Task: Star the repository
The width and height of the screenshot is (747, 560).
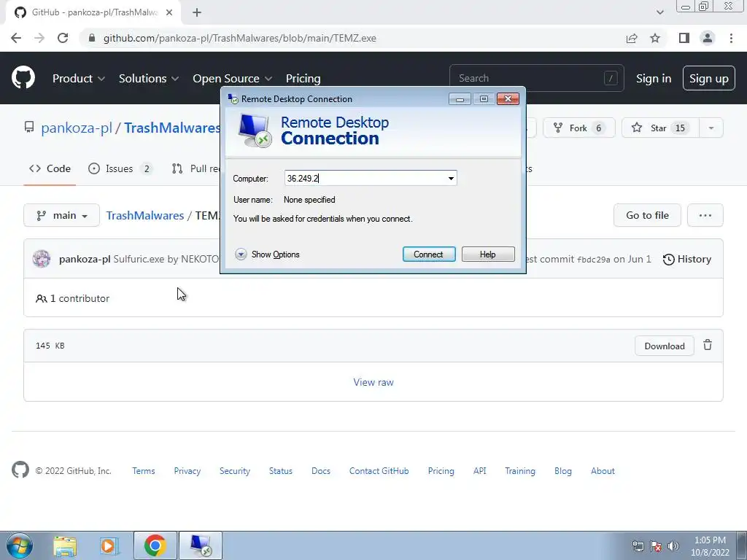Action: tap(660, 128)
